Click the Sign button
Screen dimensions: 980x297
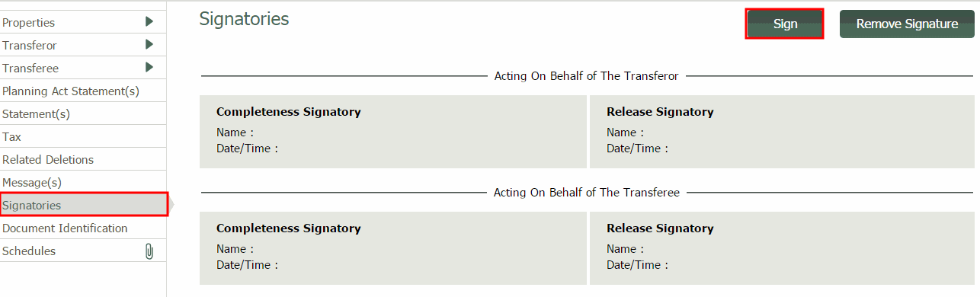coord(785,24)
